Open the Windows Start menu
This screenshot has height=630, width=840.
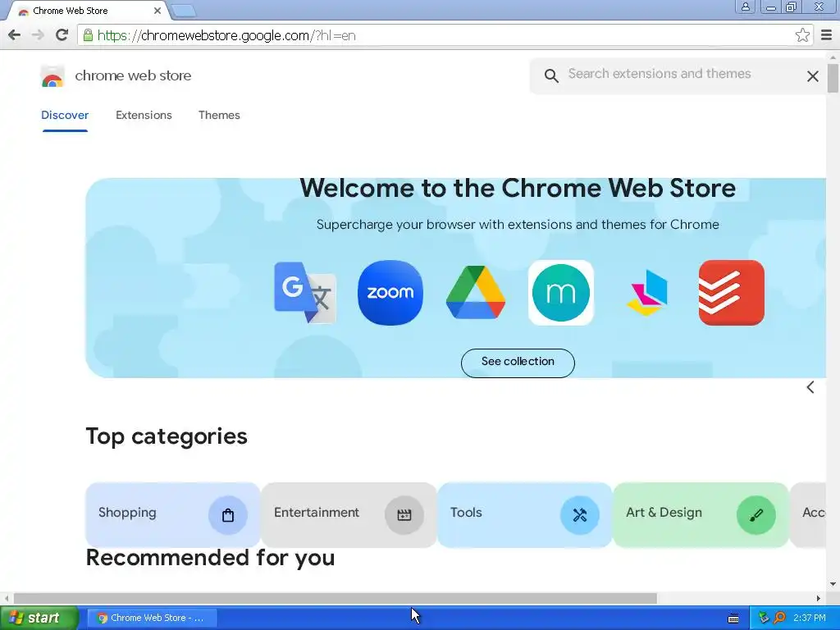click(x=39, y=618)
